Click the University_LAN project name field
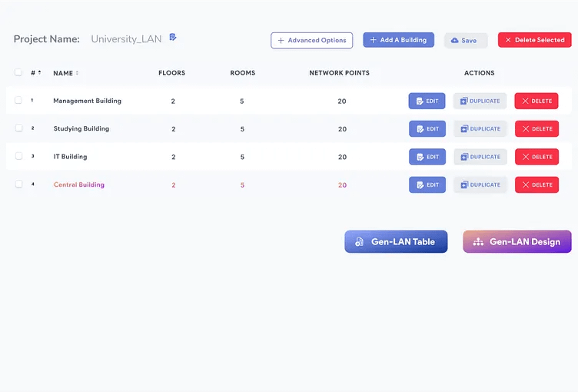Screen dimensions: 578x392 pyautogui.click(x=126, y=39)
